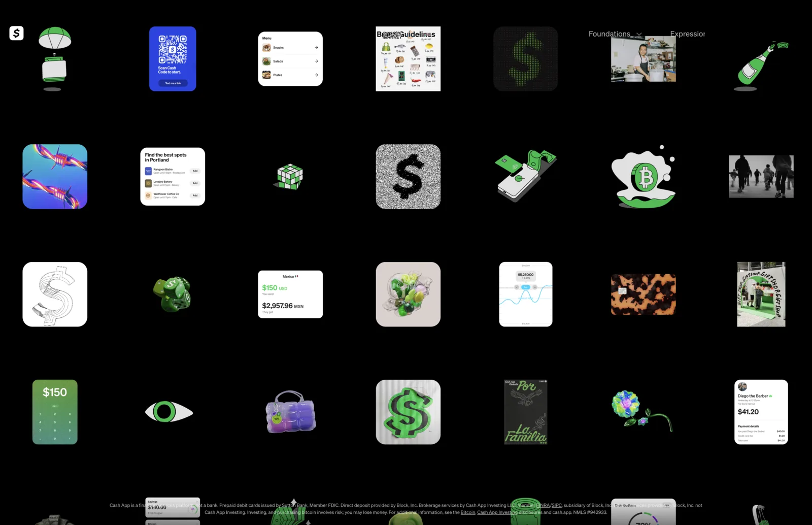Open the purple inflatable handbag illustration
Screen dimensions: 812x525
(290, 412)
